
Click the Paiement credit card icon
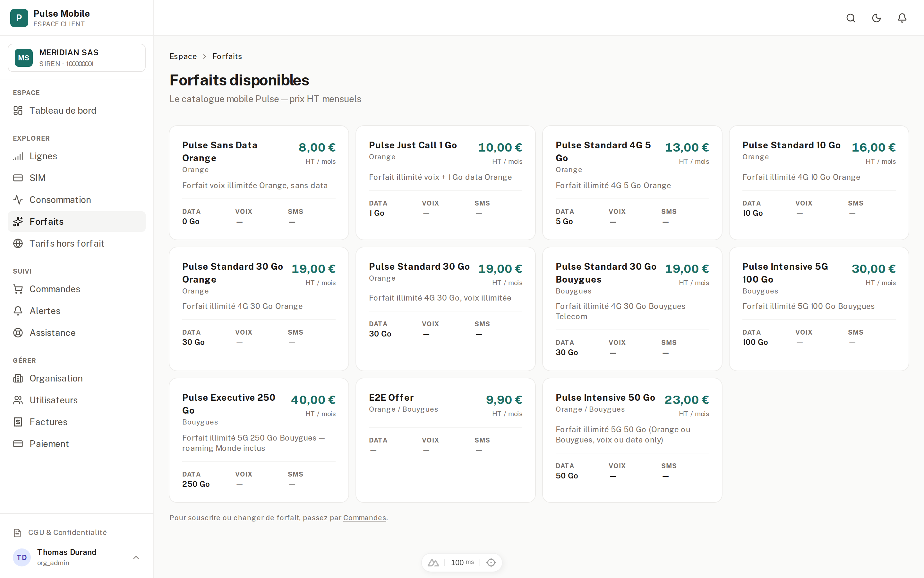click(18, 443)
